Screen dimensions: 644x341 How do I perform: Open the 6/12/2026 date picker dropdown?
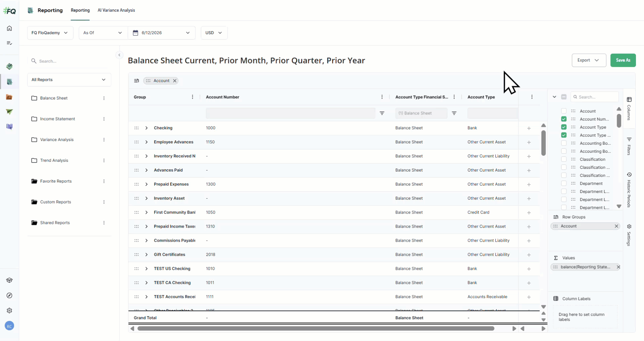pos(162,33)
